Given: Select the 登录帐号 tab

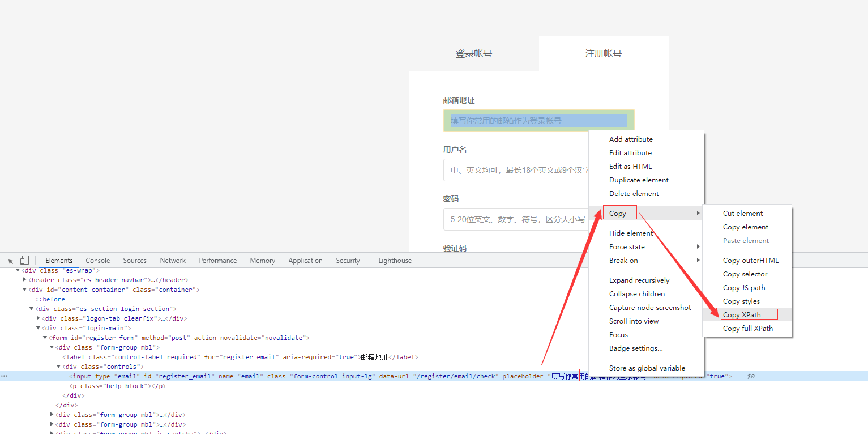Looking at the screenshot, I should (x=474, y=54).
